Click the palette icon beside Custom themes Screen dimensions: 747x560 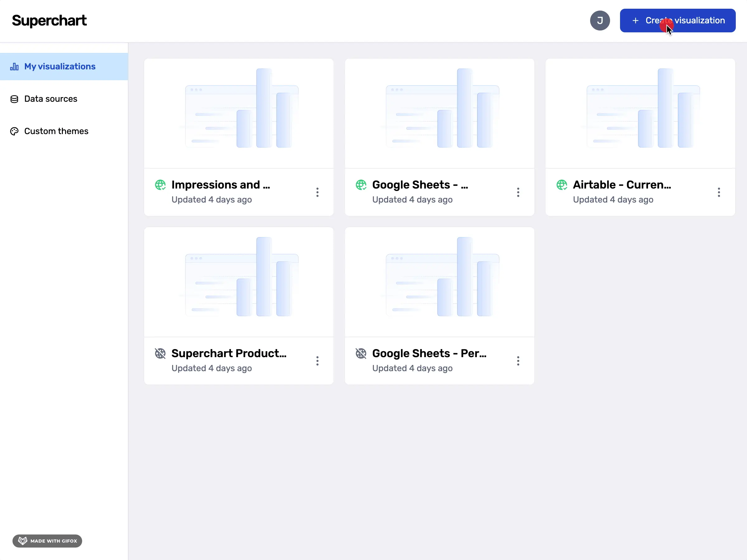14,131
